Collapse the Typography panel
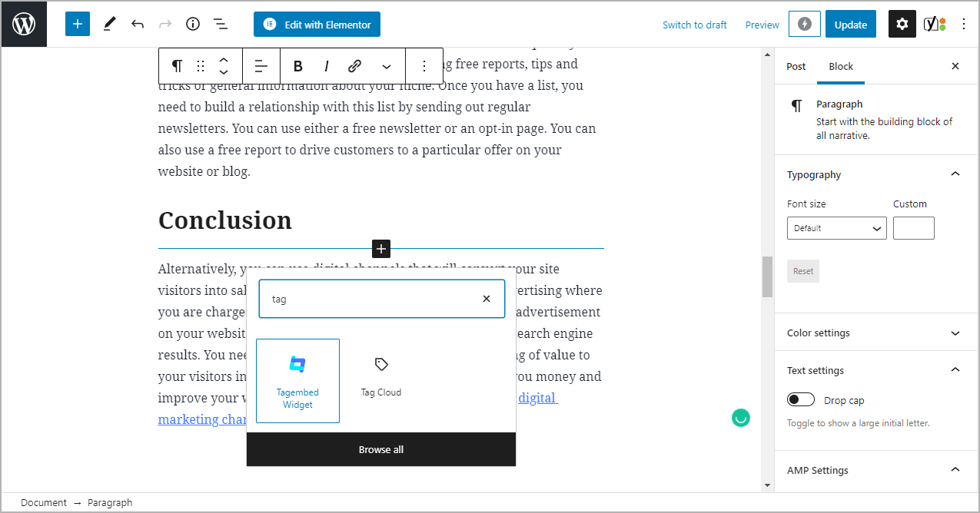The height and width of the screenshot is (513, 980). [955, 174]
